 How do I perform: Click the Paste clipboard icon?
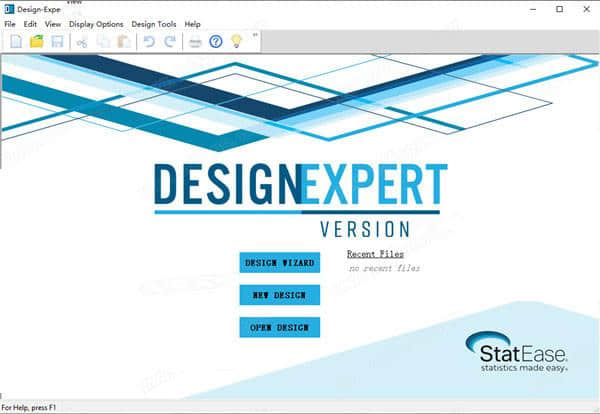point(123,41)
